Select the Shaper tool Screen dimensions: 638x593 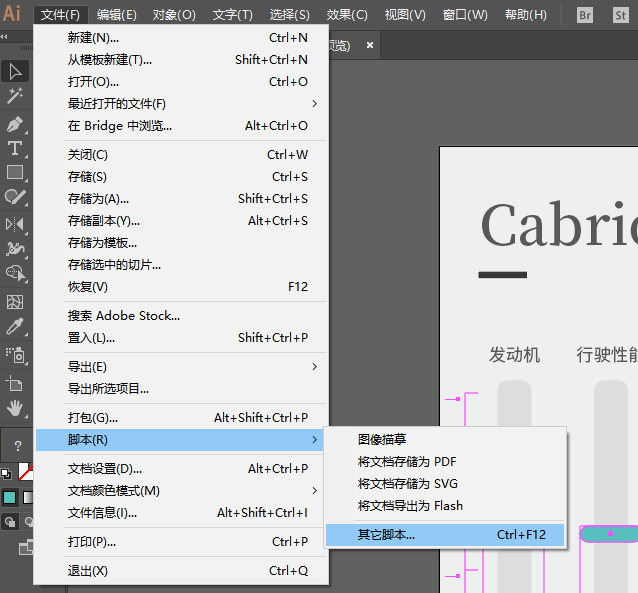coord(15,197)
